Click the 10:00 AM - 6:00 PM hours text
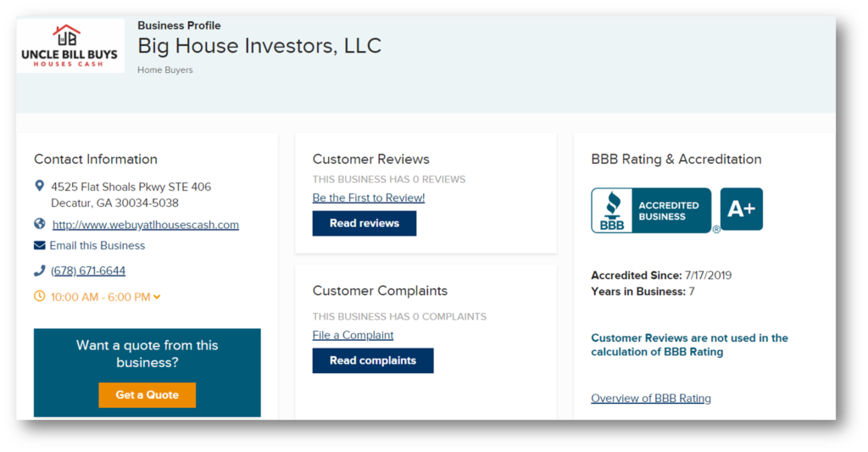Image resolution: width=868 pixels, height=452 pixels. tap(100, 298)
